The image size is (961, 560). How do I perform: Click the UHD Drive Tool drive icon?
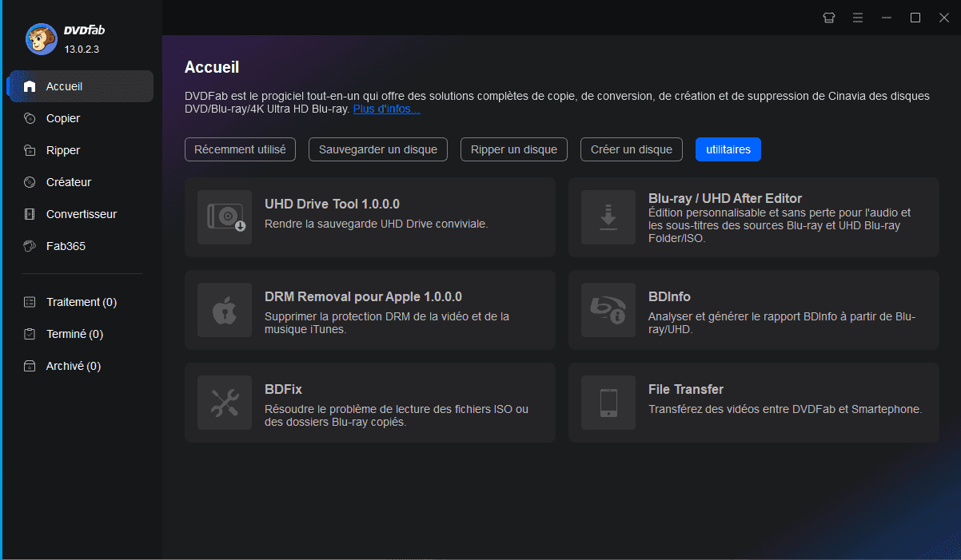coord(225,217)
